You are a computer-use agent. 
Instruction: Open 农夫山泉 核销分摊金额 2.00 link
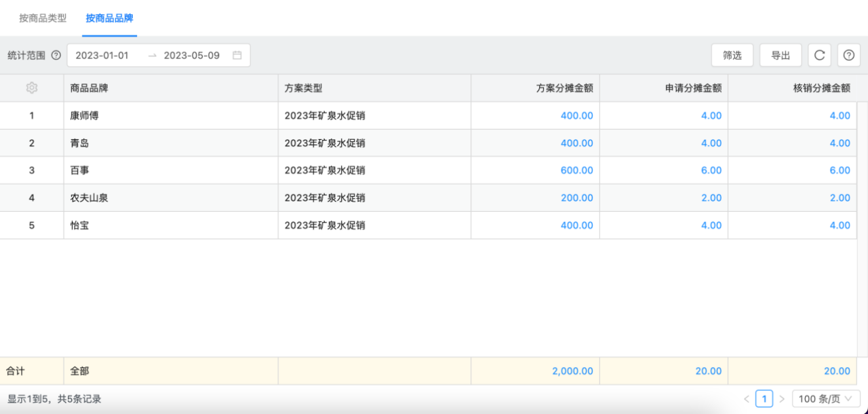point(840,198)
